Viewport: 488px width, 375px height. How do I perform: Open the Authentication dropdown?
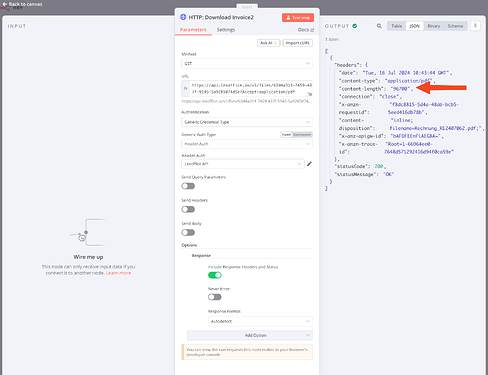click(247, 122)
